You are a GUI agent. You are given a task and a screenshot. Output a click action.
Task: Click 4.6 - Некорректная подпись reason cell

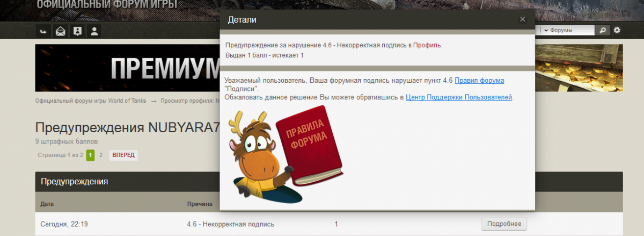[x=231, y=224]
